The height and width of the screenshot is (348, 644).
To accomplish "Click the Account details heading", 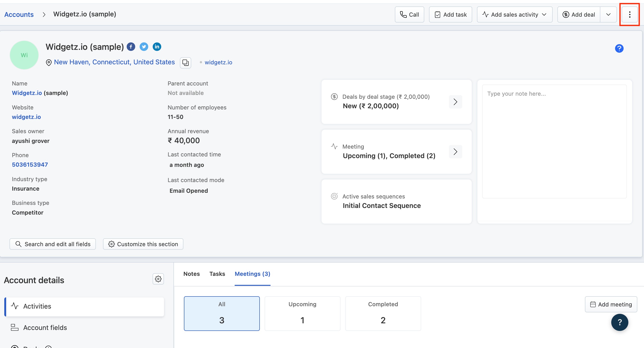I will [34, 280].
